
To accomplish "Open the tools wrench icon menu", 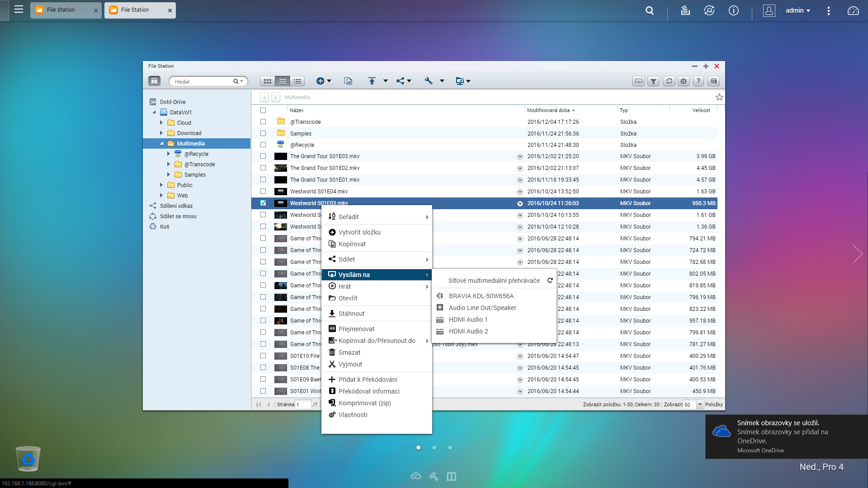I will (x=429, y=81).
